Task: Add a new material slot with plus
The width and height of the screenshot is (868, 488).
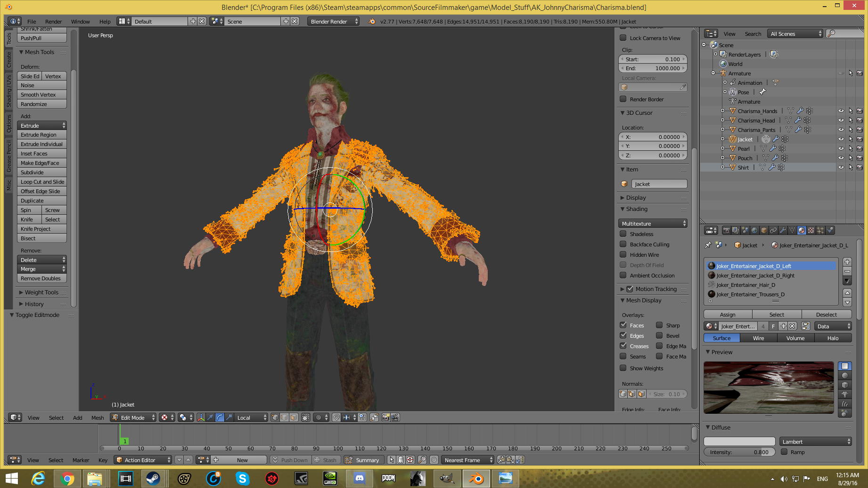Action: 847,262
